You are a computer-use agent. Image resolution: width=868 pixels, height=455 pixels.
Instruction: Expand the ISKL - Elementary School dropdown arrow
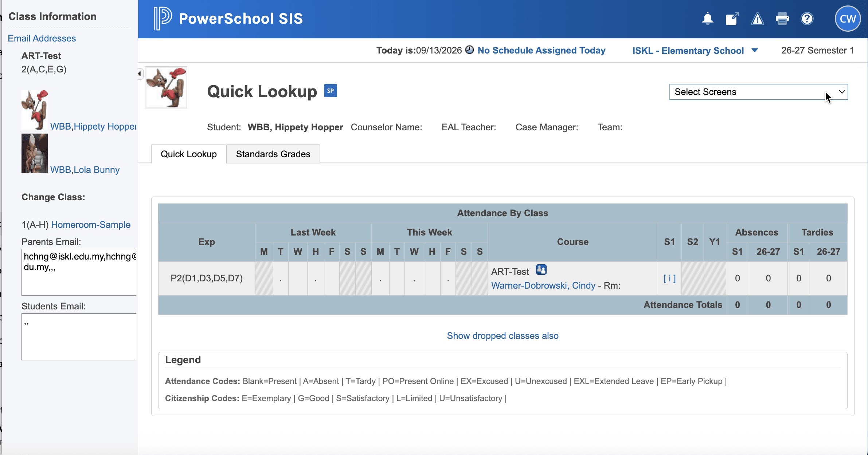click(x=755, y=50)
